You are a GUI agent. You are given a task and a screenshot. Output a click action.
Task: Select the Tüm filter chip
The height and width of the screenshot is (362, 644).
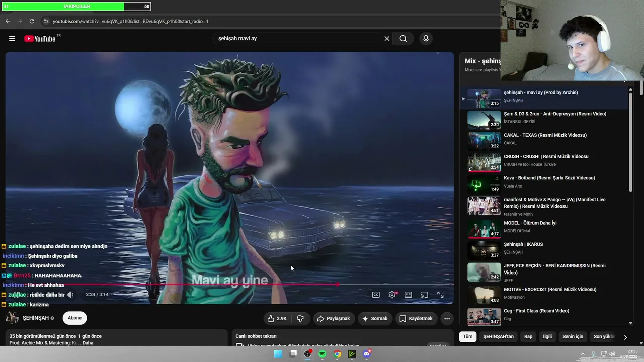pos(468,337)
